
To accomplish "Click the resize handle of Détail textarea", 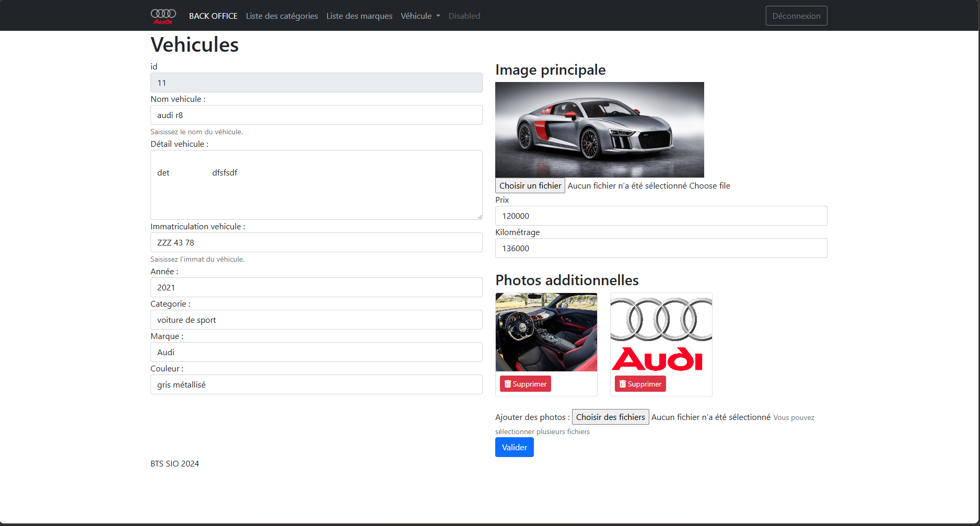I will (479, 216).
